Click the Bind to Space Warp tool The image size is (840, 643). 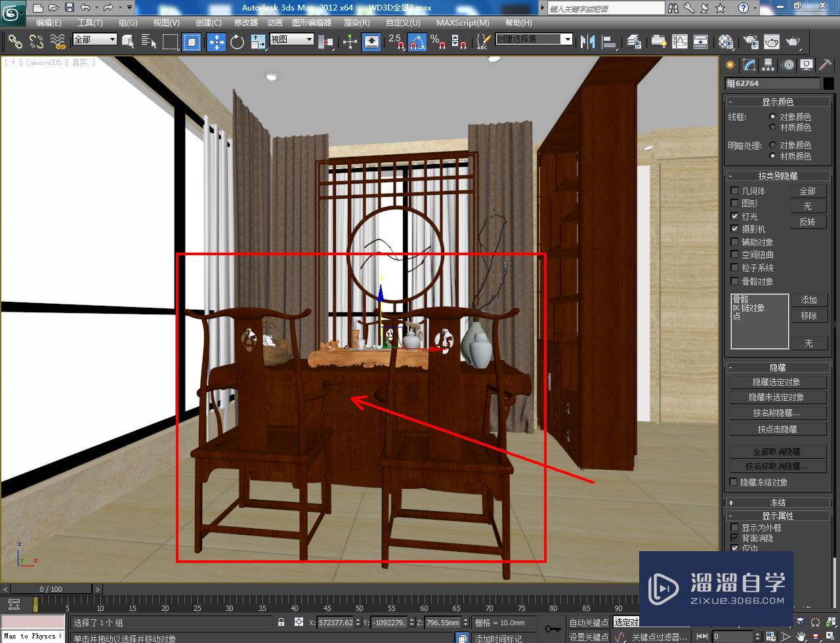tap(58, 42)
